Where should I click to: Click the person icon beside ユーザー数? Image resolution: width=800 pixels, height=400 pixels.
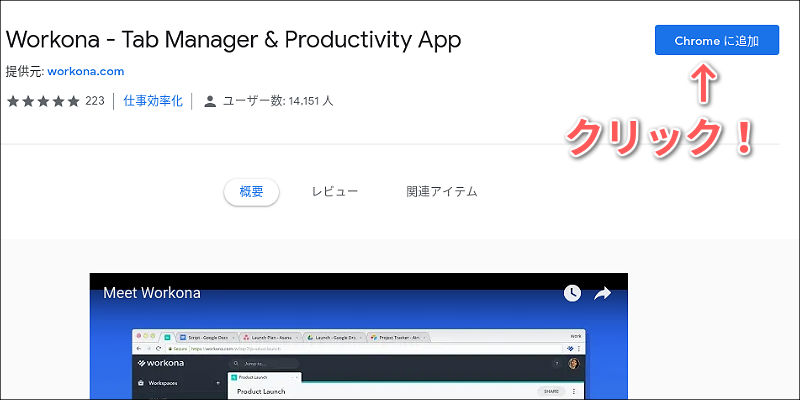[210, 101]
